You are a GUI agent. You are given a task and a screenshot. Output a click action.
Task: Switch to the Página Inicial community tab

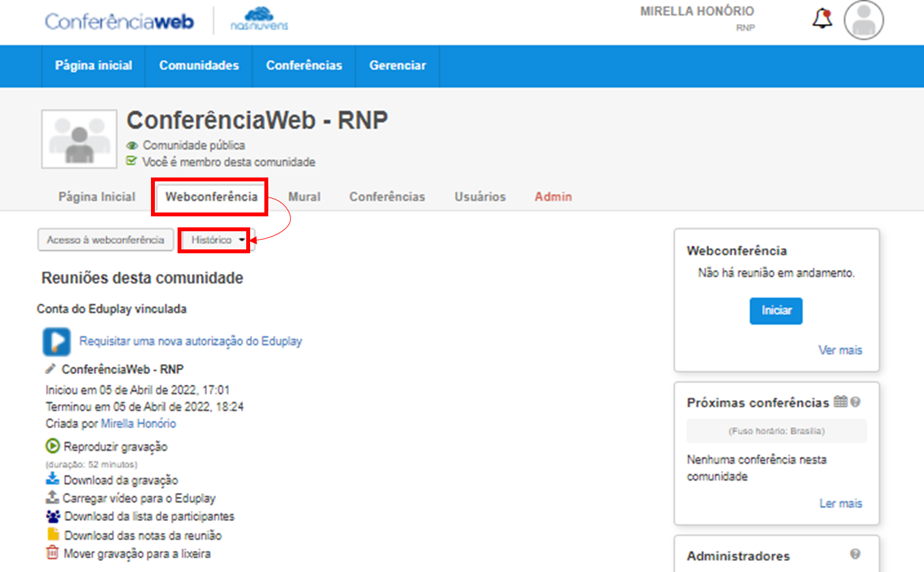coord(97,197)
